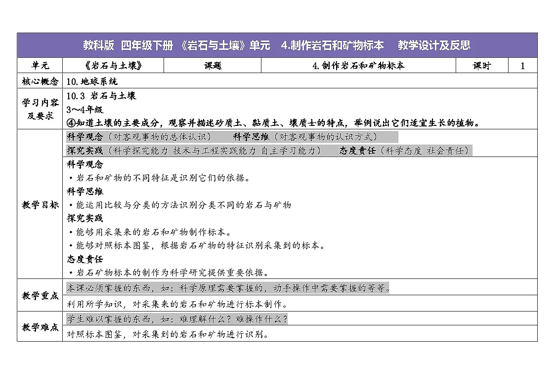The width and height of the screenshot is (555, 392).
Task: Click the '《岩石与土壤》' unit cell
Action: coord(113,65)
